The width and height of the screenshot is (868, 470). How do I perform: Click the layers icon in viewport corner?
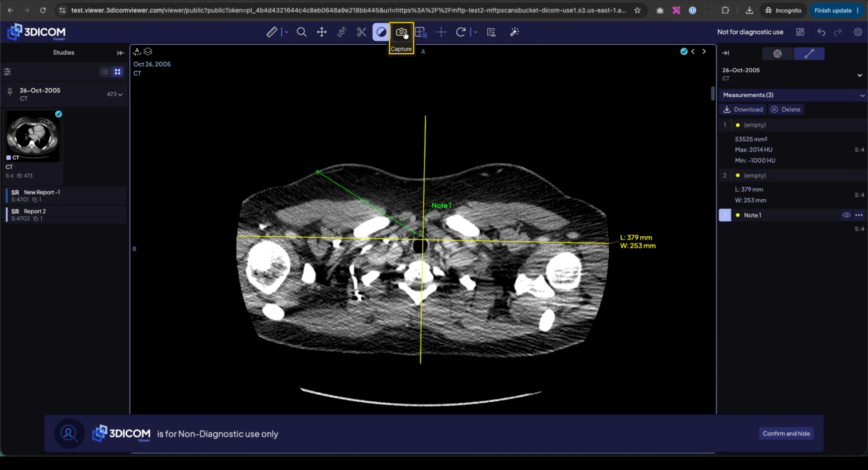[x=148, y=52]
